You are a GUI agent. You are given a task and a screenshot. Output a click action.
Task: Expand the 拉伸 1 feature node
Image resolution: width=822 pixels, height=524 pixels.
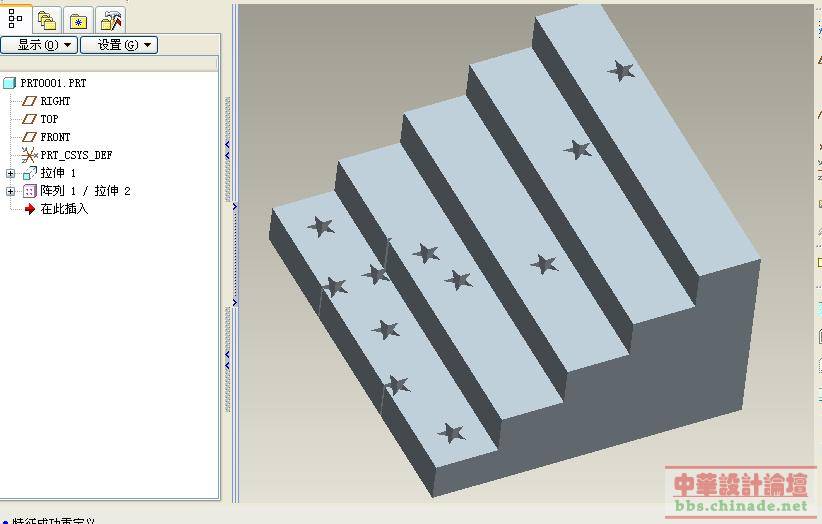coord(10,173)
